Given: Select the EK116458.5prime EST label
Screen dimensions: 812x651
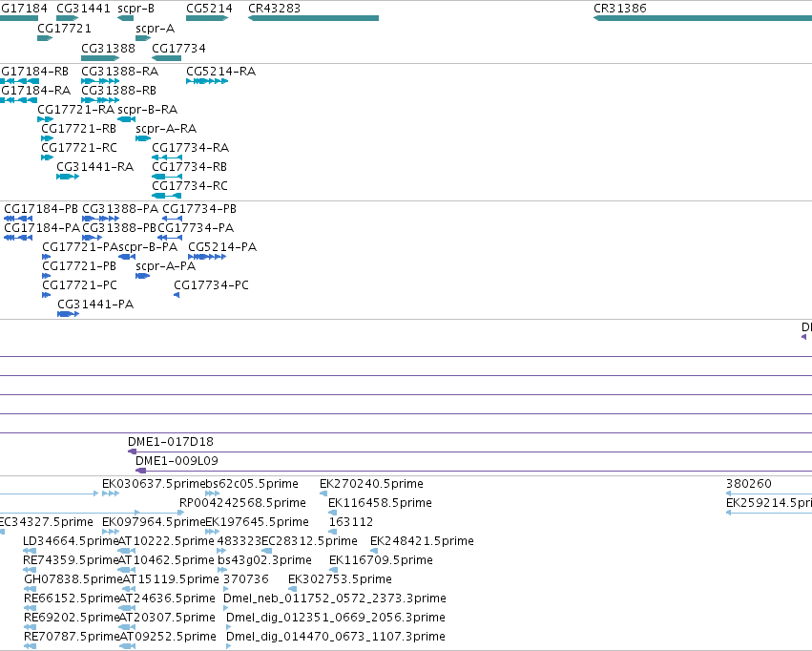Looking at the screenshot, I should 380,503.
